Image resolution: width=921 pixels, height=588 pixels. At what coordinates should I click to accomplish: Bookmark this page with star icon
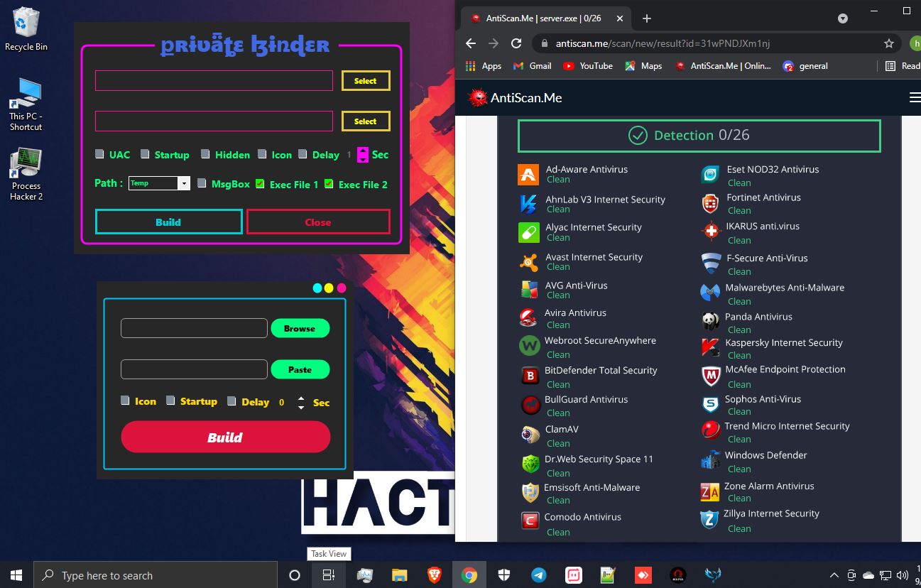pos(888,43)
